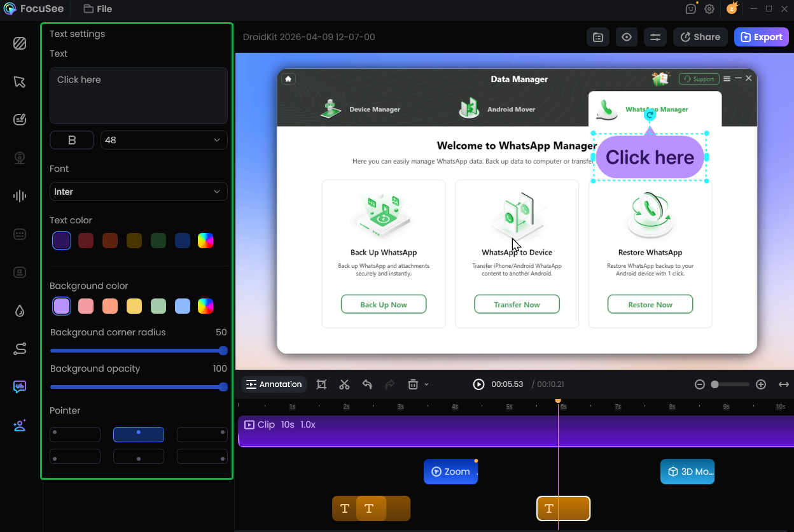The width and height of the screenshot is (794, 532).
Task: Open the audio waveform panel
Action: tap(19, 195)
